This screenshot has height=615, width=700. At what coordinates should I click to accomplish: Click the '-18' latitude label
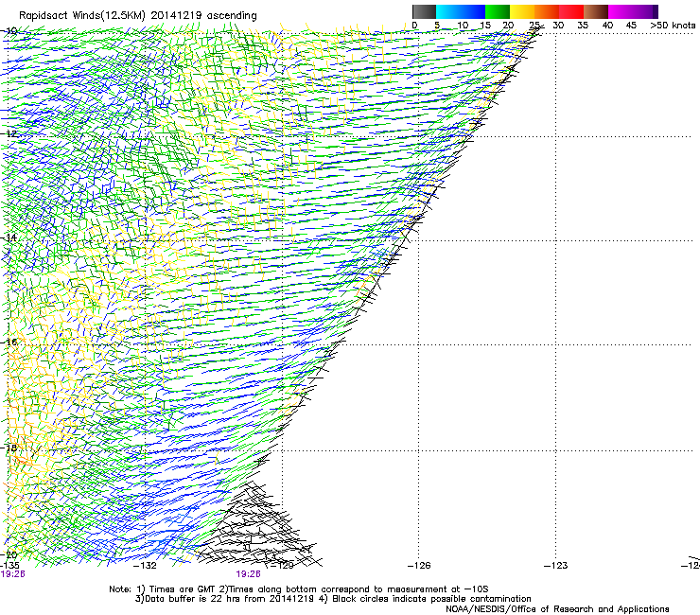click(x=10, y=448)
